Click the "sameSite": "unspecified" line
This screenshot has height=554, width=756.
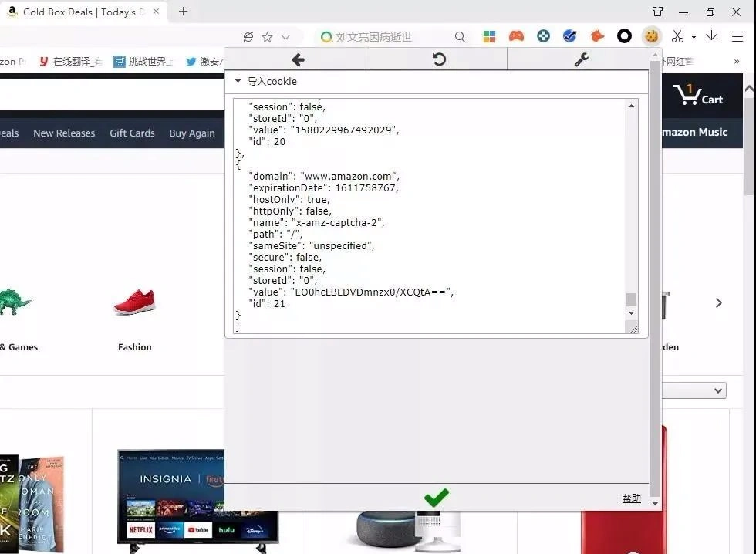tap(312, 246)
